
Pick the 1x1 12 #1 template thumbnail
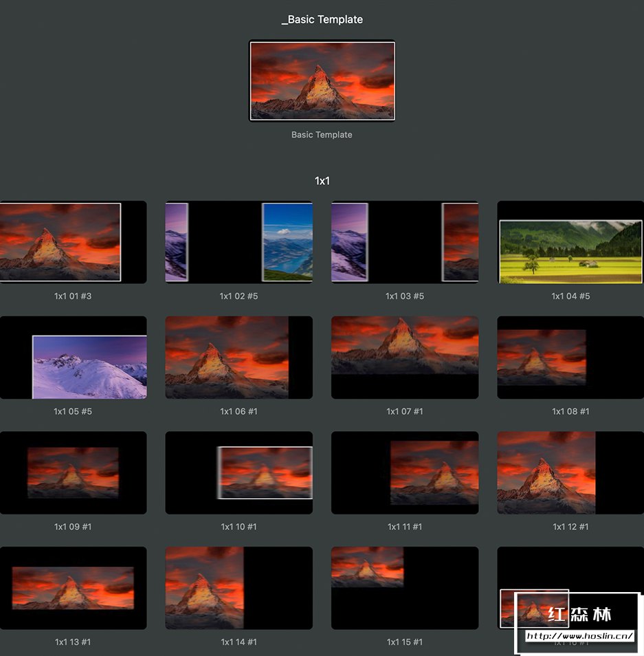pos(570,473)
